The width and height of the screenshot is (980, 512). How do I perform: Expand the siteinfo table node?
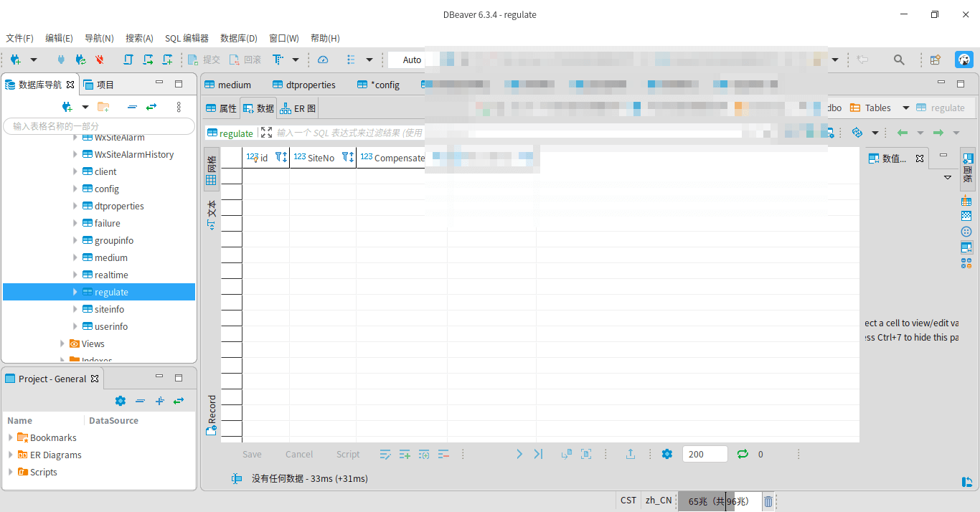75,309
